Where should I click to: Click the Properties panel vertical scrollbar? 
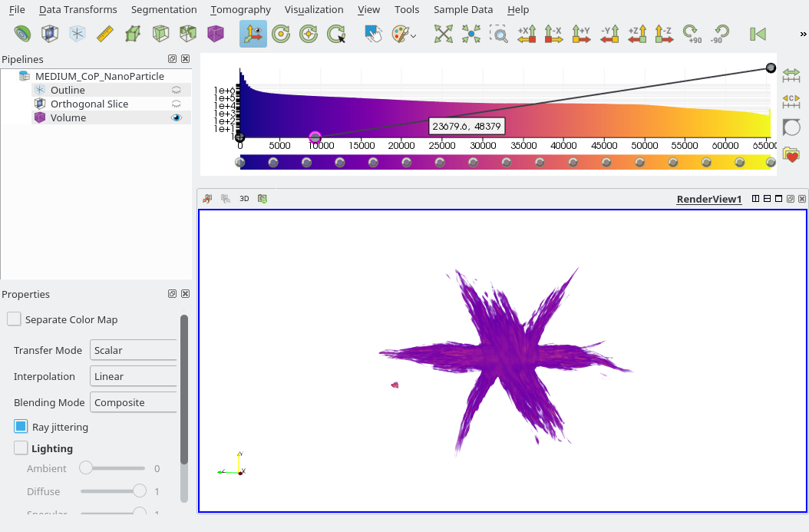click(184, 389)
